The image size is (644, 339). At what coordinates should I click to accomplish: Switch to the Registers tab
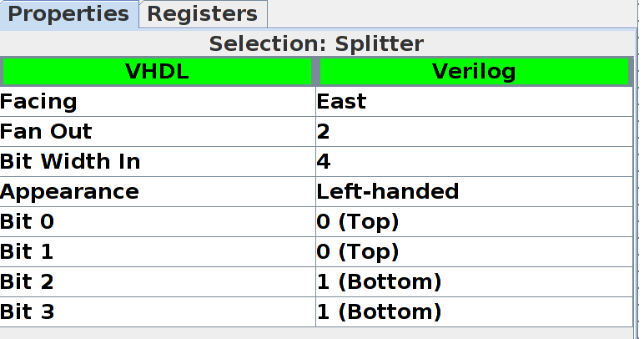[x=203, y=14]
